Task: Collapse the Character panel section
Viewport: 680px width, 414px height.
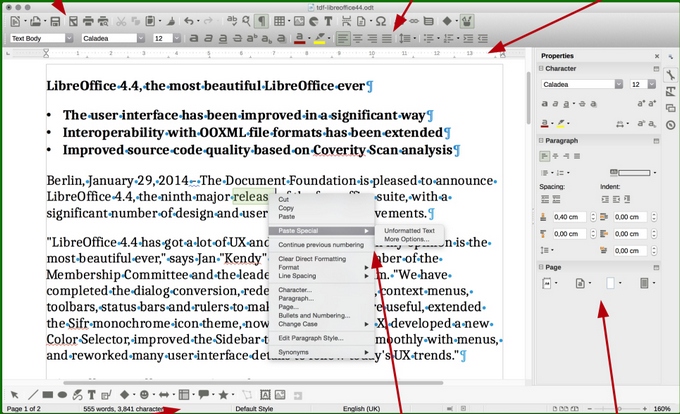Action: [541, 68]
